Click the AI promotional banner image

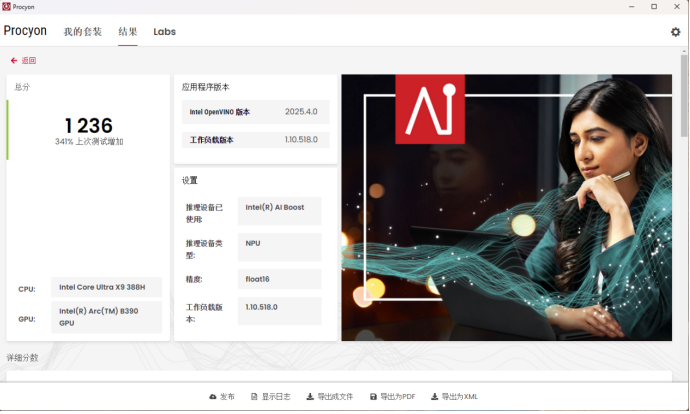click(507, 208)
